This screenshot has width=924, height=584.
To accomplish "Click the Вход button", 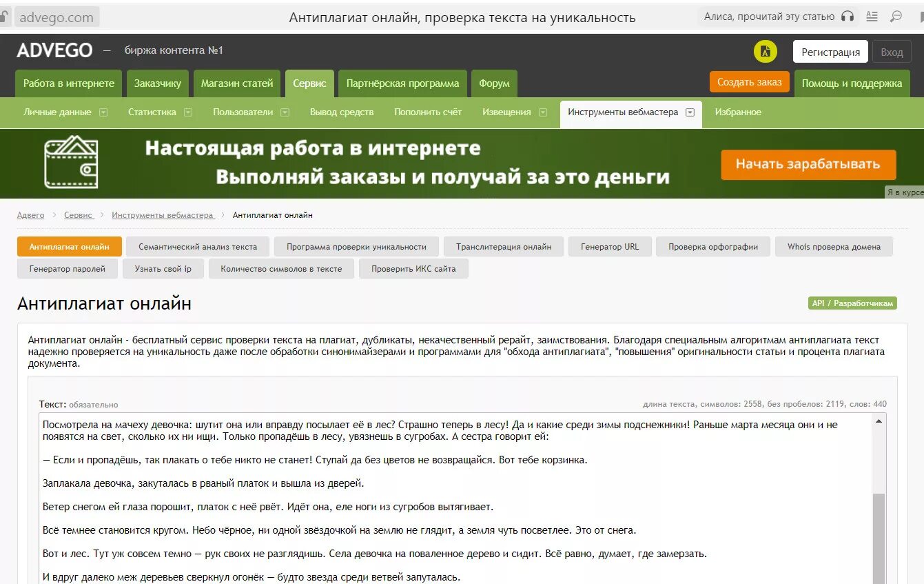I will coord(892,52).
